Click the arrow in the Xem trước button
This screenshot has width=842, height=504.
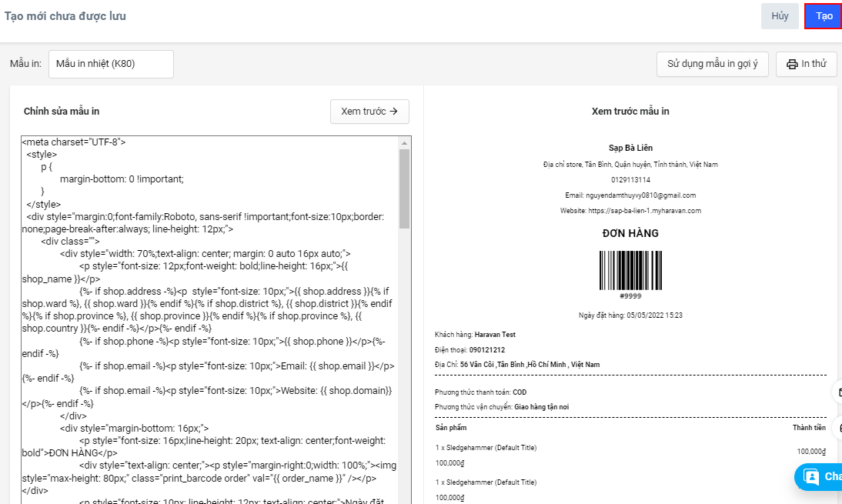tap(394, 112)
